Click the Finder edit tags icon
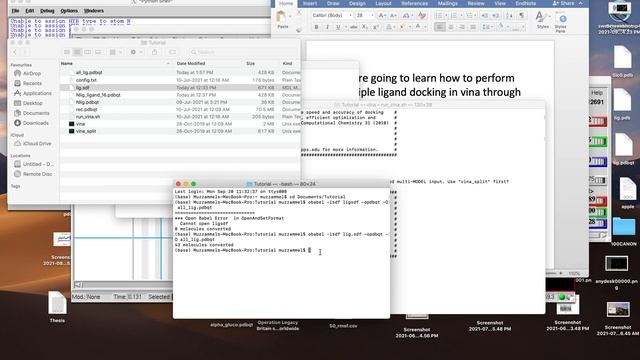The image size is (640, 360). (172, 52)
